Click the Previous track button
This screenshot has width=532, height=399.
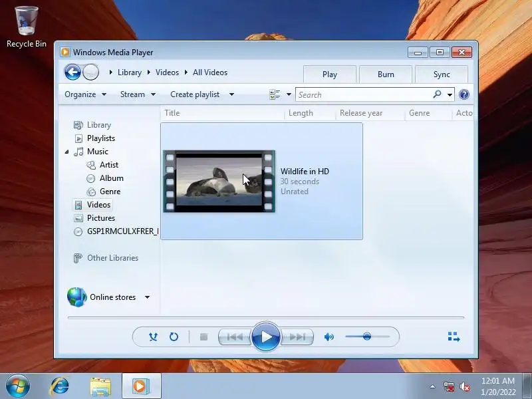coord(235,337)
